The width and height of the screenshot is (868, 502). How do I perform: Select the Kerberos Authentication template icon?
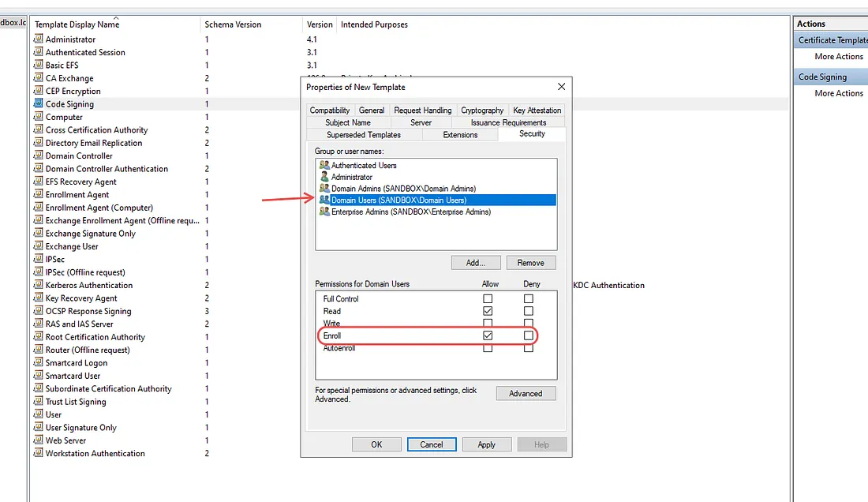[38, 285]
